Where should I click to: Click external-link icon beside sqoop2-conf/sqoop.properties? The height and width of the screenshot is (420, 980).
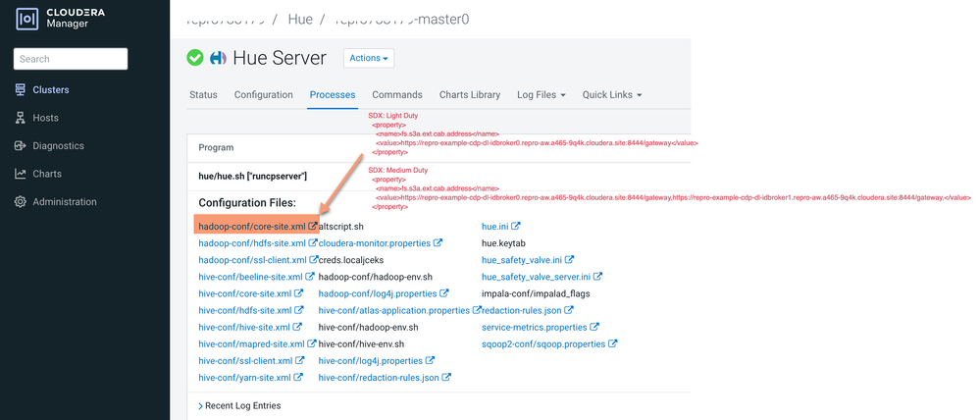tap(613, 343)
